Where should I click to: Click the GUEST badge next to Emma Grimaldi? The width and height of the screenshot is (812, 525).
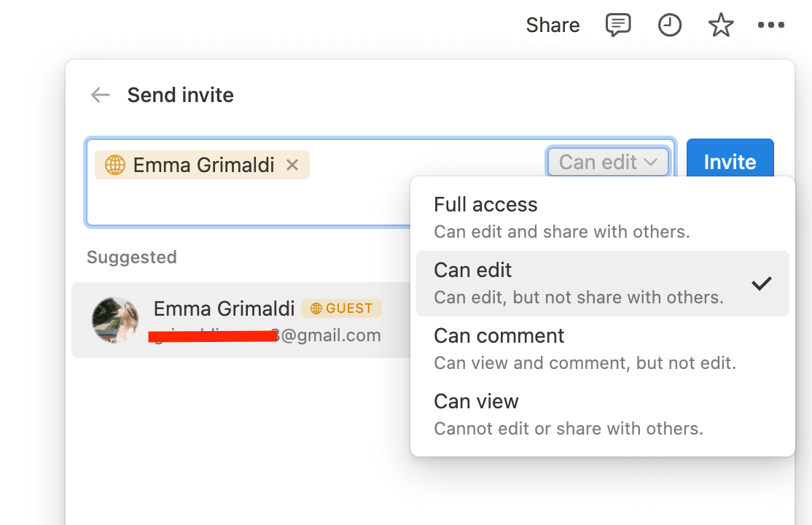341,308
